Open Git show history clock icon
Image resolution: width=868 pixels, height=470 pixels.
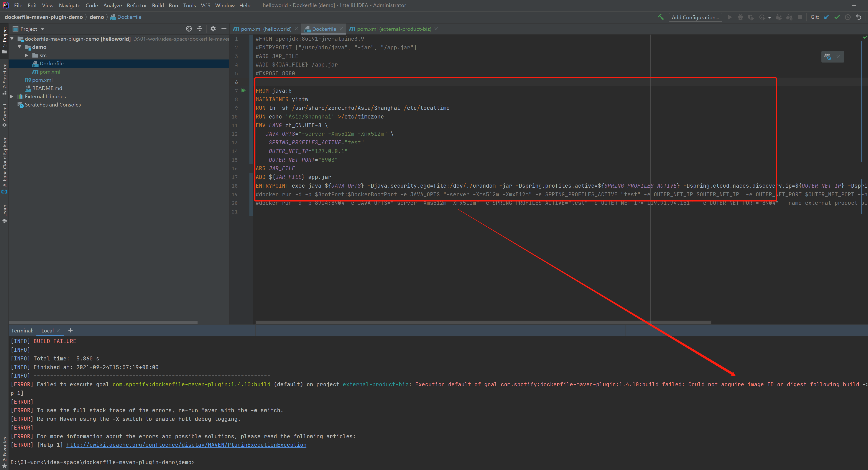[848, 17]
